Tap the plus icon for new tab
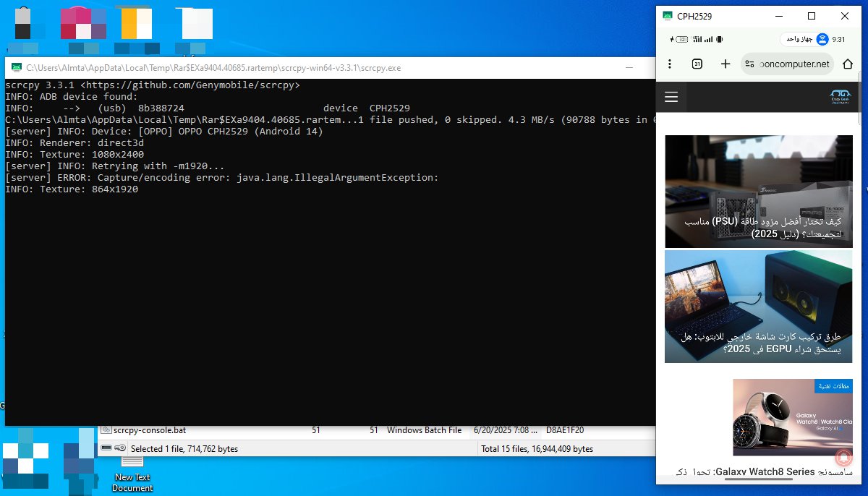The width and height of the screenshot is (868, 496). click(726, 64)
